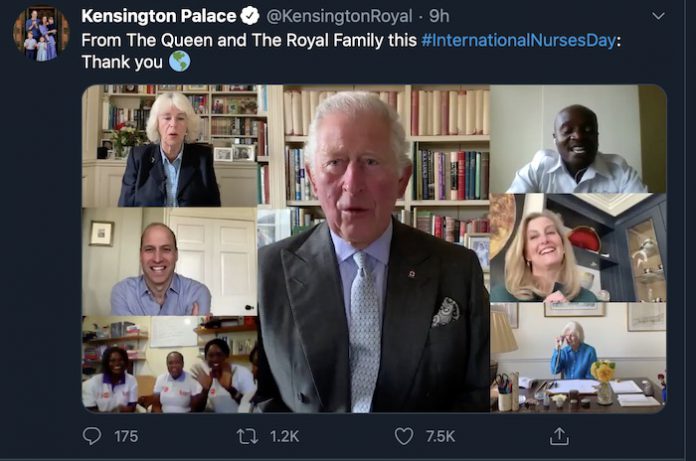Click the 175 replies count
This screenshot has height=461, width=696.
pyautogui.click(x=126, y=436)
